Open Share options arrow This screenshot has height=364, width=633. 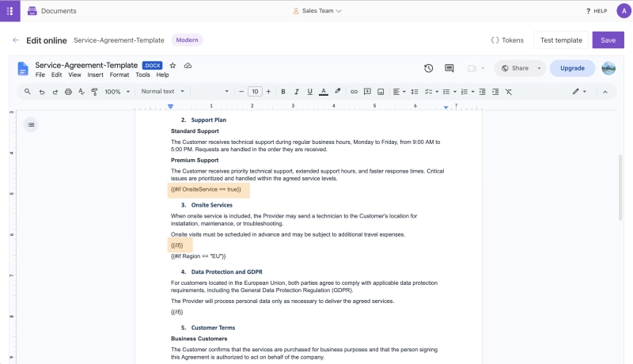click(539, 68)
